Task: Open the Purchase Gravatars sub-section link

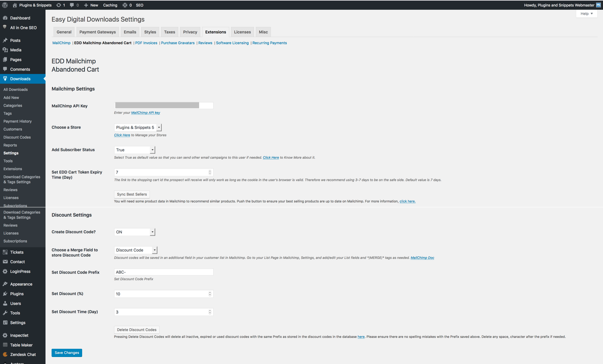Action: [x=178, y=43]
